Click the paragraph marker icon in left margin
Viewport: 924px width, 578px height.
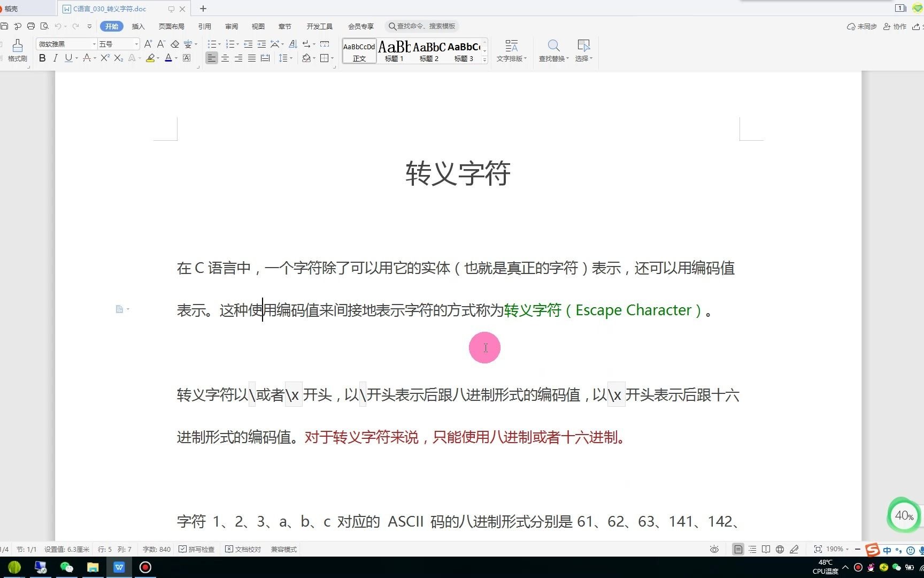click(x=120, y=309)
